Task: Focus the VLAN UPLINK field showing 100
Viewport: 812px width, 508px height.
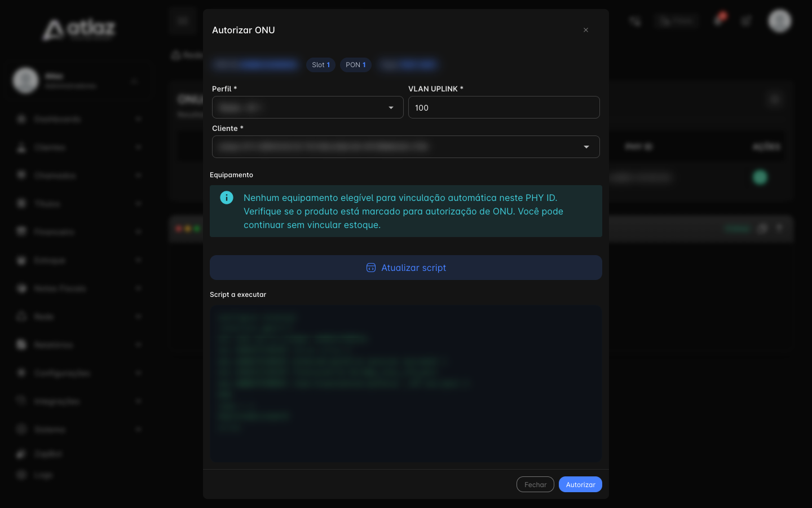Action: (x=504, y=107)
